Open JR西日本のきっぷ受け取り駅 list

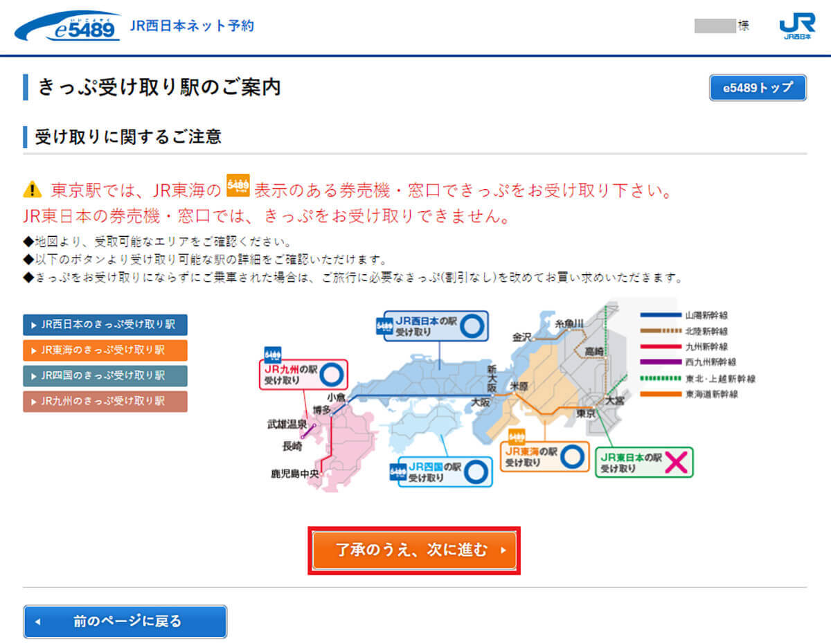click(x=105, y=324)
